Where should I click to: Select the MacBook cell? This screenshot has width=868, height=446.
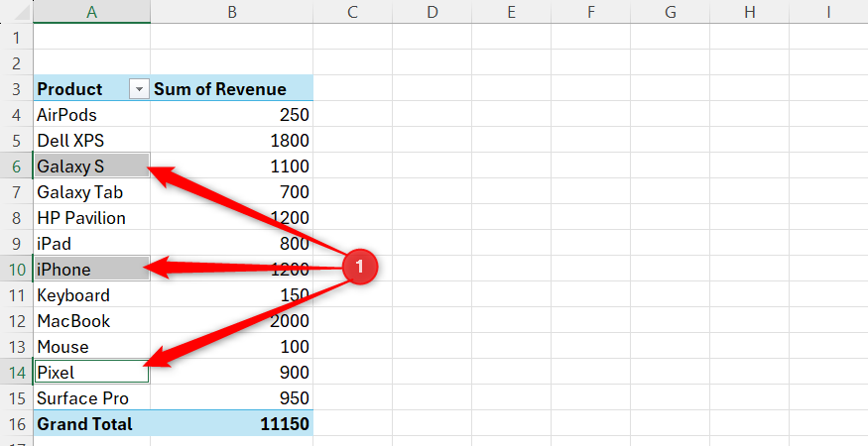92,321
